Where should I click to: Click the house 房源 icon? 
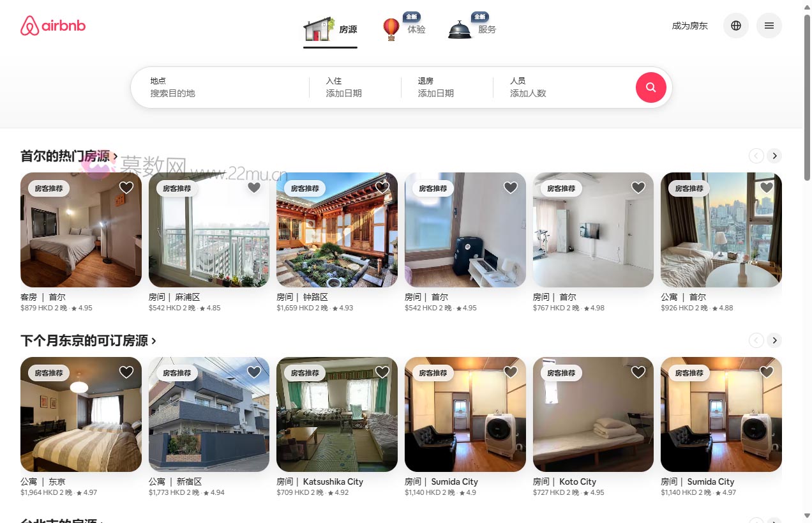pos(319,29)
